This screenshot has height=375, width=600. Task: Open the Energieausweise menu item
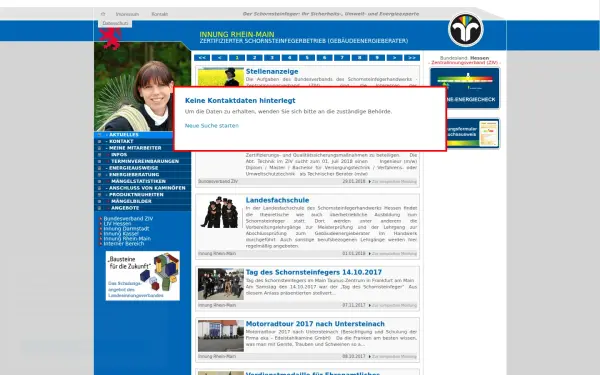(x=142, y=168)
